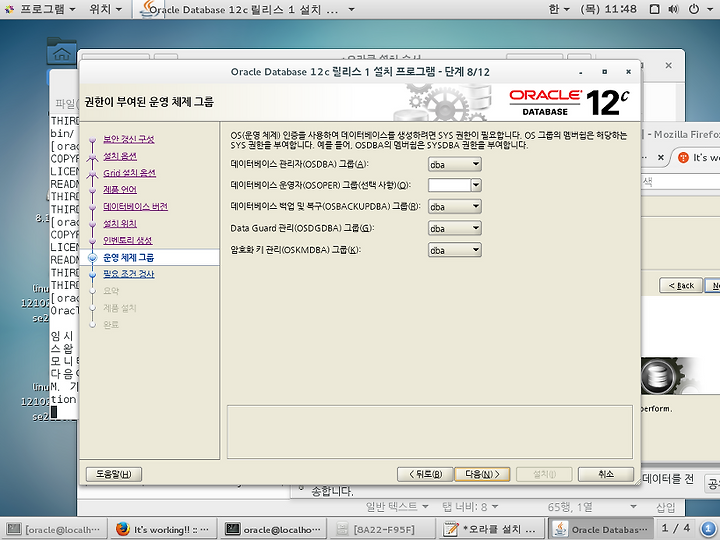Viewport: 720px width, 540px height.
Task: Click the OSOPER group text field
Action: click(450, 185)
